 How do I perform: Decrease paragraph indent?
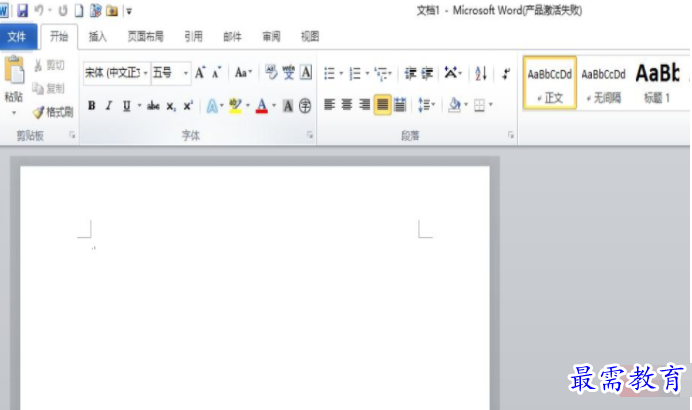coord(410,73)
